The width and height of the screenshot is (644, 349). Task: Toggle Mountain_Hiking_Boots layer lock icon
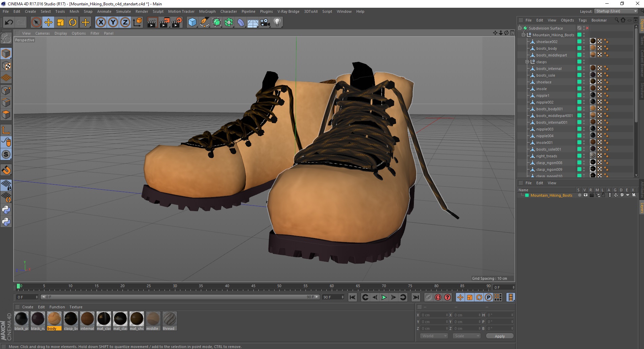pos(603,195)
